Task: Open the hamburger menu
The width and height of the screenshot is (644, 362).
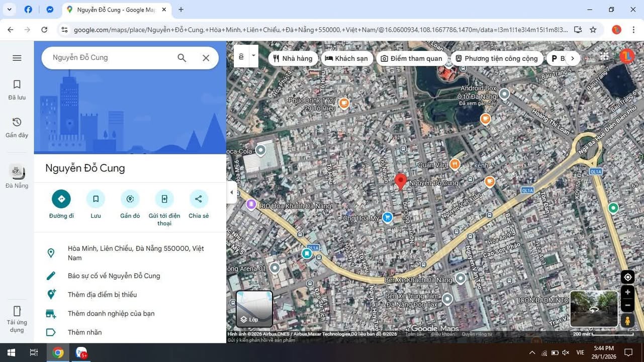Action: point(17,57)
